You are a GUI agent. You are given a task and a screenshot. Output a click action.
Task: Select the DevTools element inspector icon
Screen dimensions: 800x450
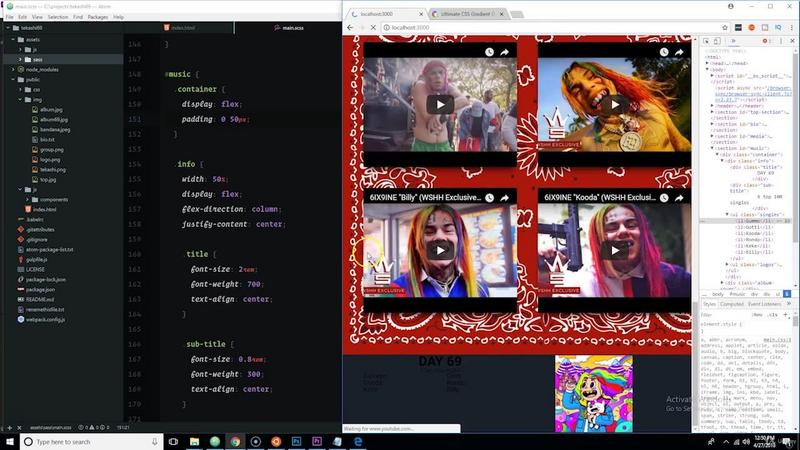(706, 41)
